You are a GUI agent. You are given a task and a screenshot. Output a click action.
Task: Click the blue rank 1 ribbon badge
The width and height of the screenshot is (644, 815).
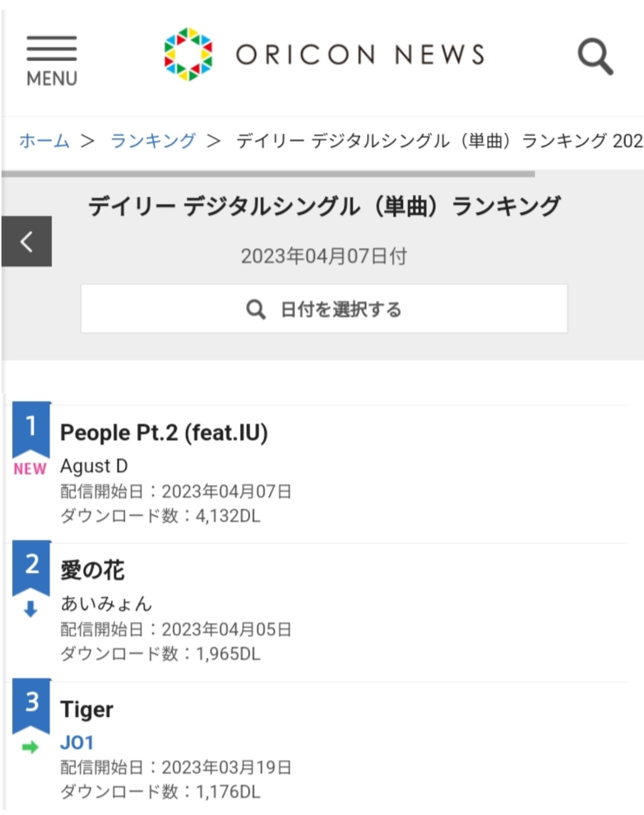click(x=31, y=428)
